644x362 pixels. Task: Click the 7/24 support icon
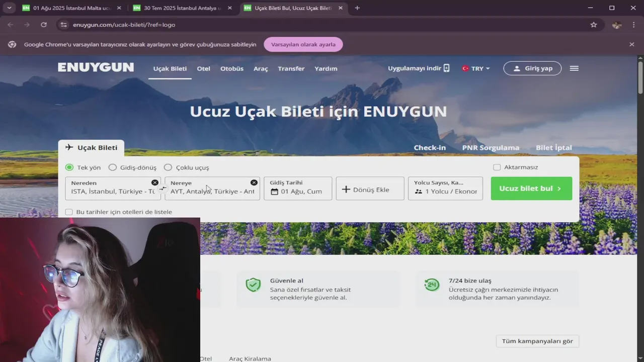click(432, 285)
